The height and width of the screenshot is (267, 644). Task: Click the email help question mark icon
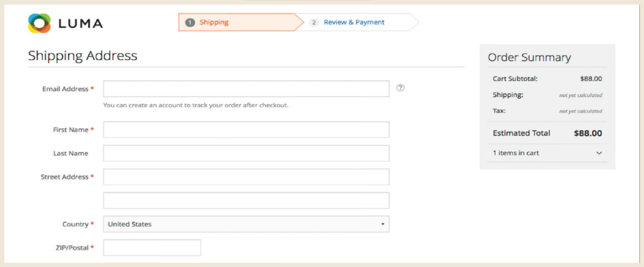tap(401, 87)
